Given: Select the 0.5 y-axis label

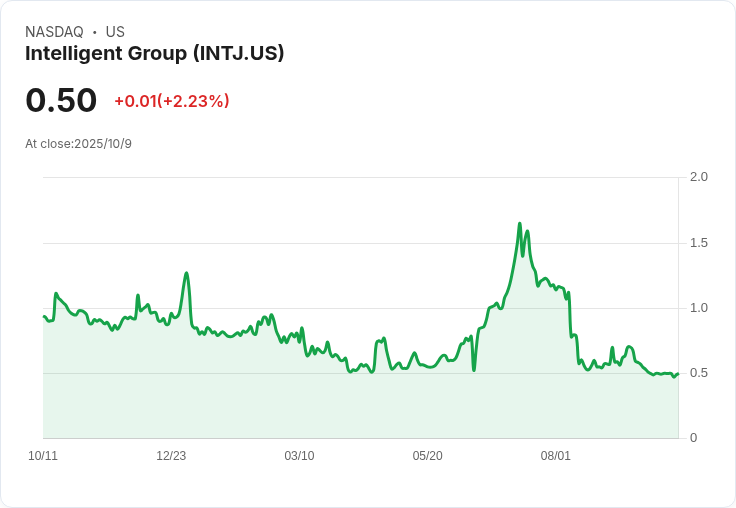Looking at the screenshot, I should click(699, 373).
